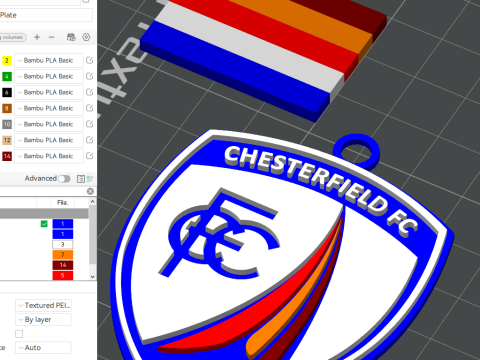Add a filament with the plus icon

[37, 37]
